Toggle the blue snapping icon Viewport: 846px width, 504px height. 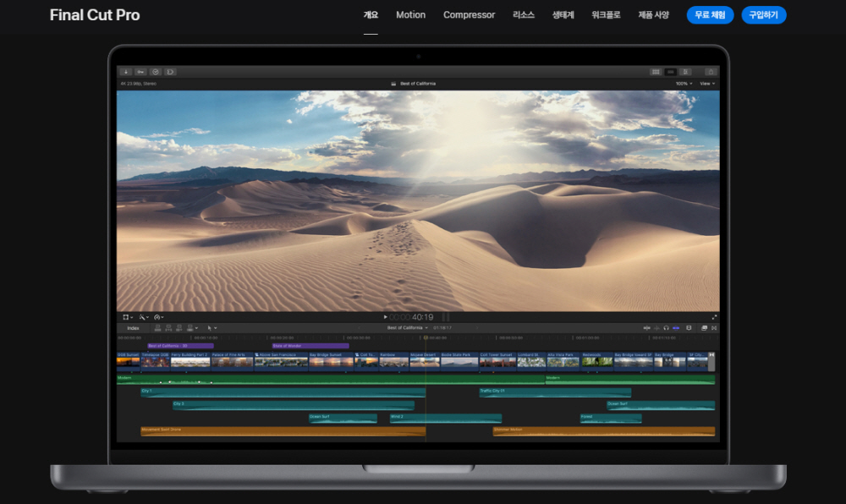pos(676,328)
